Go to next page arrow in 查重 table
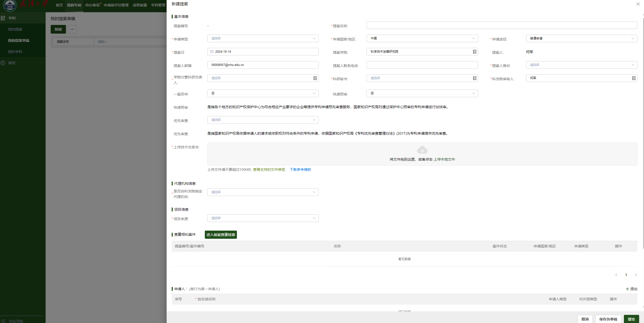Image resolution: width=644 pixels, height=323 pixels. click(636, 275)
